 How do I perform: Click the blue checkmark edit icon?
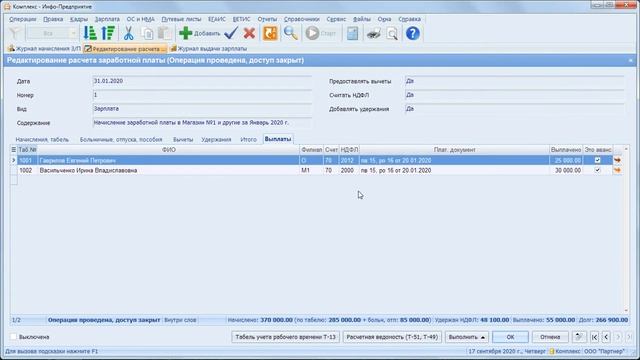231,33
